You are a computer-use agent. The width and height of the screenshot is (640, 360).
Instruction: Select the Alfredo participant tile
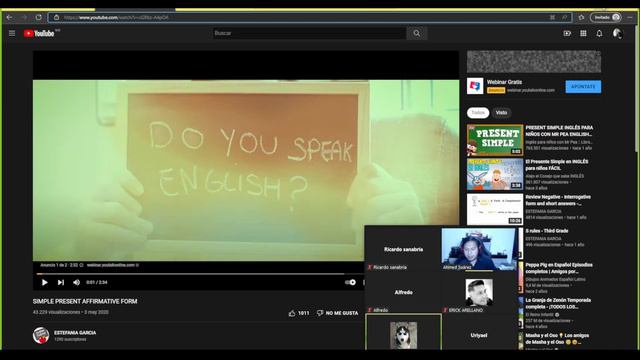coord(403,292)
